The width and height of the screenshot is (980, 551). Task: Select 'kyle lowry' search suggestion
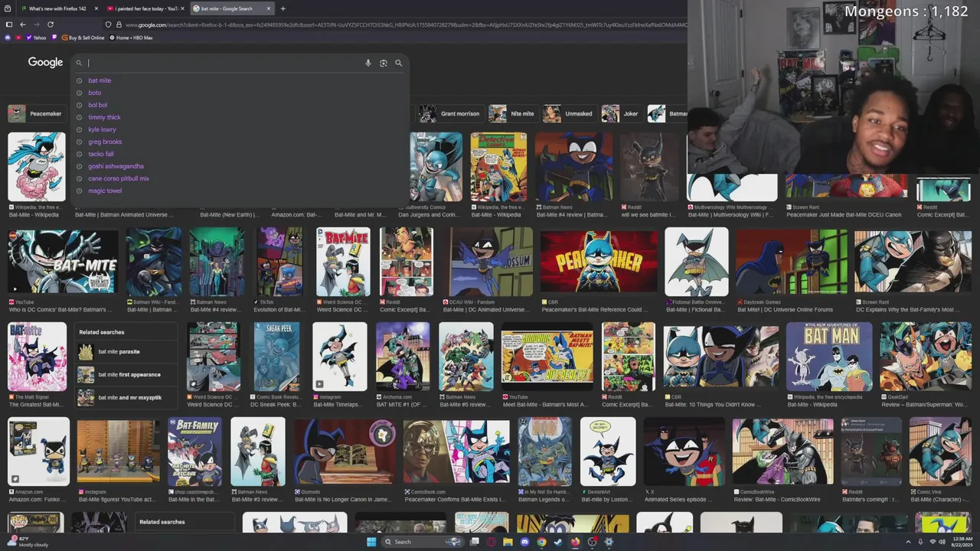click(x=102, y=129)
